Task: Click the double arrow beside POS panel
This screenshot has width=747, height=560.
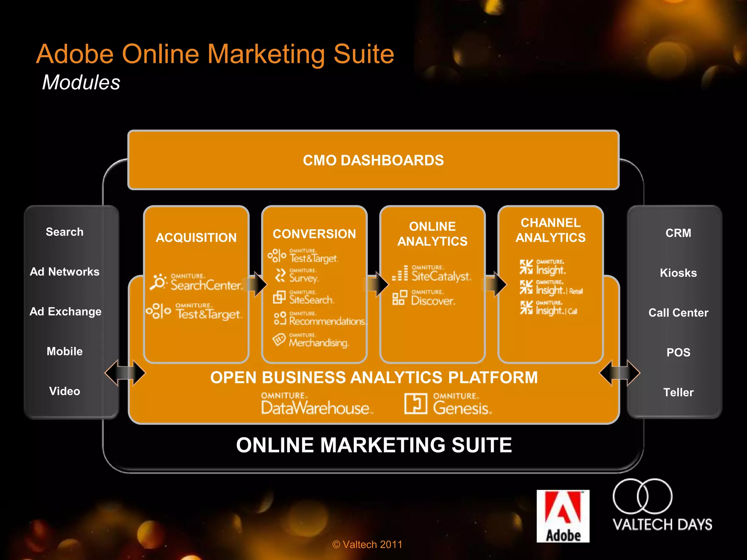Action: (620, 373)
